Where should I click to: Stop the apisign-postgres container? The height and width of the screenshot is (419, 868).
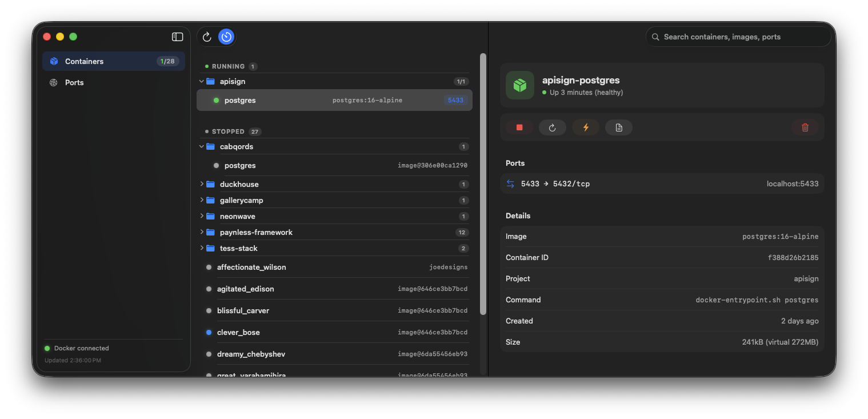coord(519,127)
